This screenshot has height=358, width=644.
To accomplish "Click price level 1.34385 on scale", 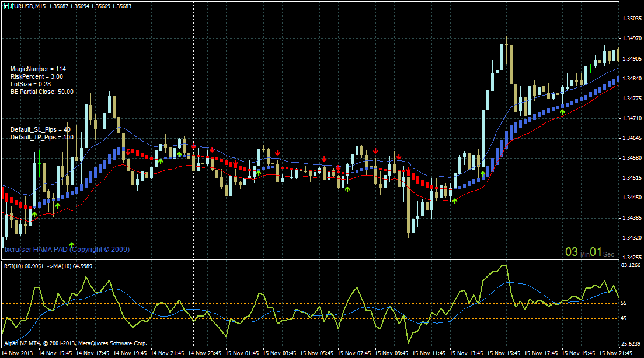I will (x=632, y=217).
